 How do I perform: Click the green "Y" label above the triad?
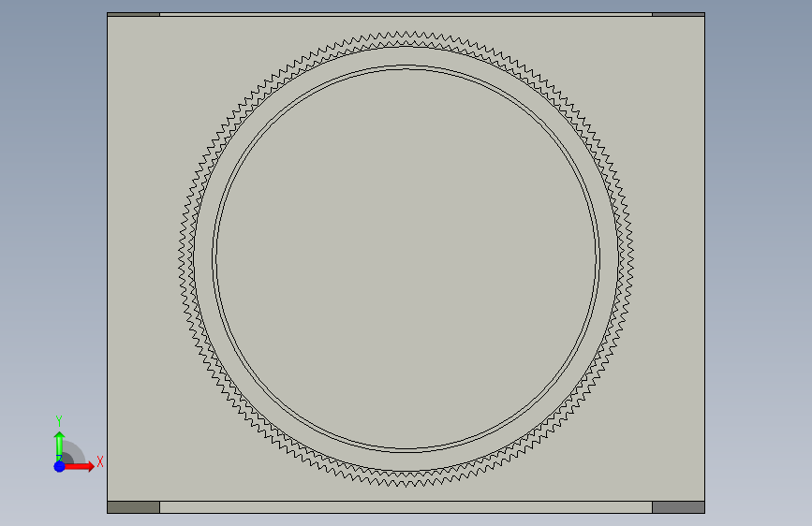pos(59,421)
